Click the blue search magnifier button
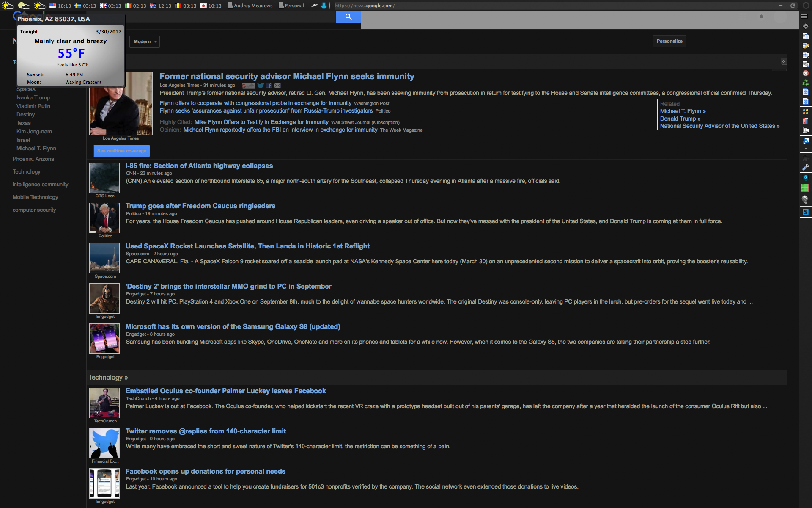Screen dimensions: 812x508 coord(348,17)
